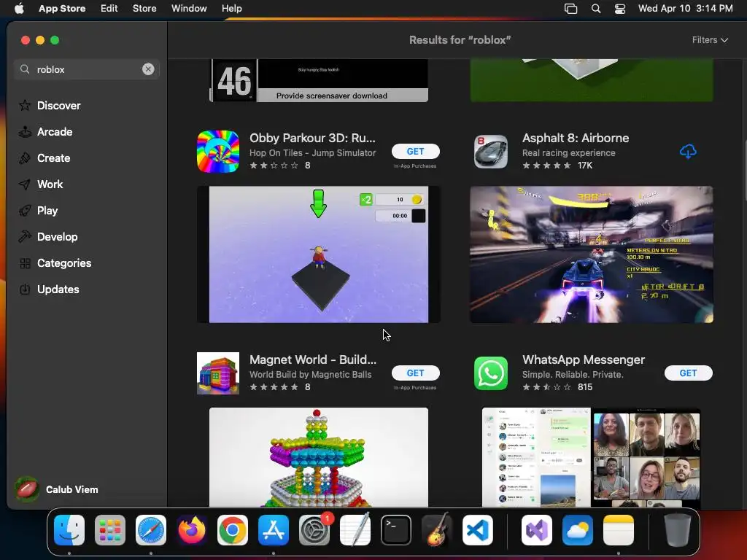The image size is (747, 560).
Task: Open the Arcade section in sidebar
Action: (x=55, y=132)
